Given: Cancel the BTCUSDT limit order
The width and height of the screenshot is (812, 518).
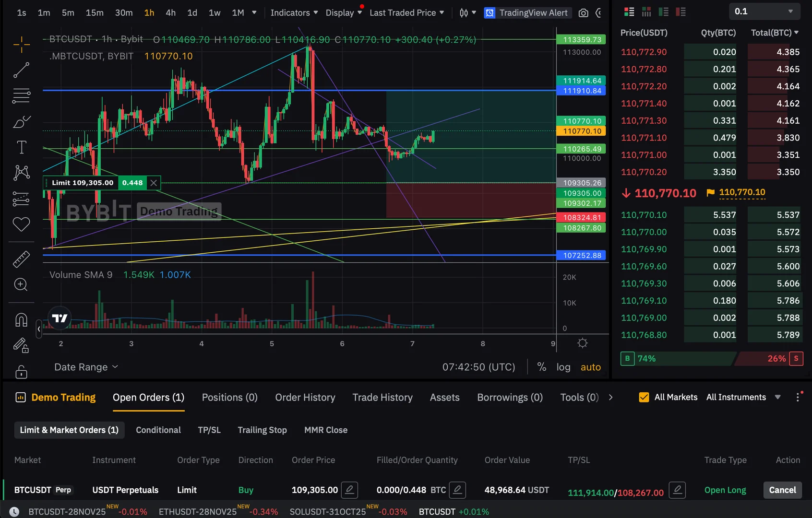Looking at the screenshot, I should pyautogui.click(x=782, y=490).
